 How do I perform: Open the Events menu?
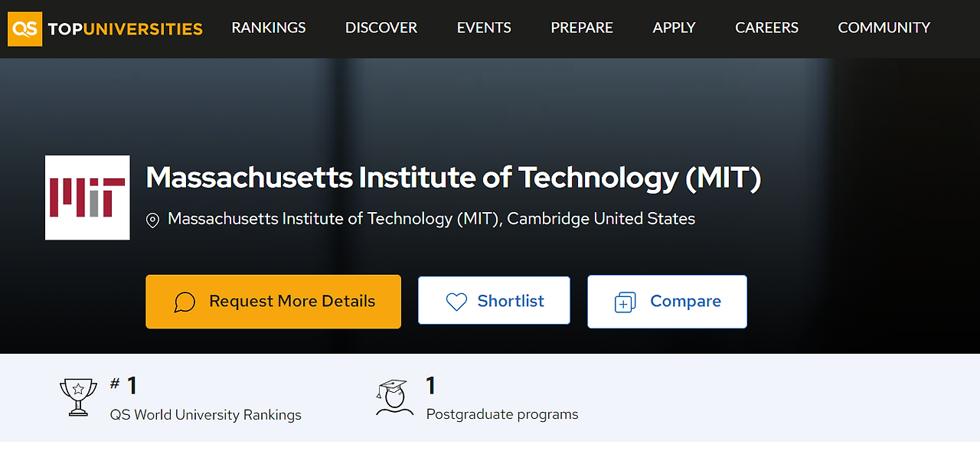coord(484,28)
